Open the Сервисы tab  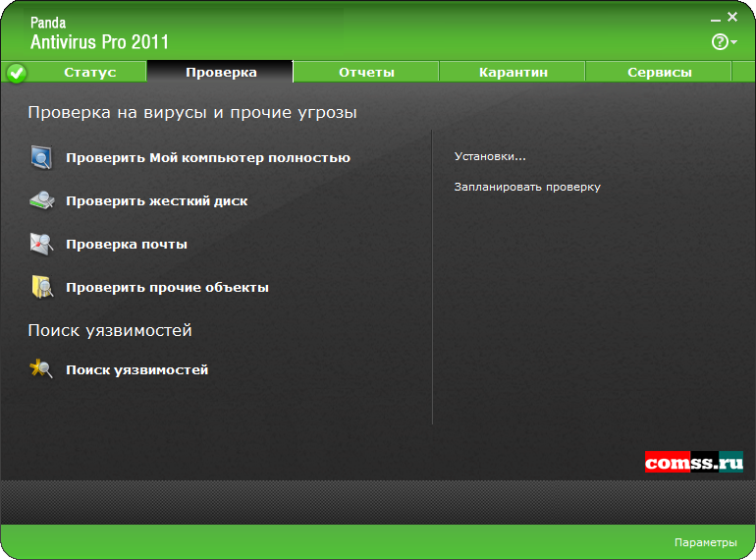(x=659, y=73)
